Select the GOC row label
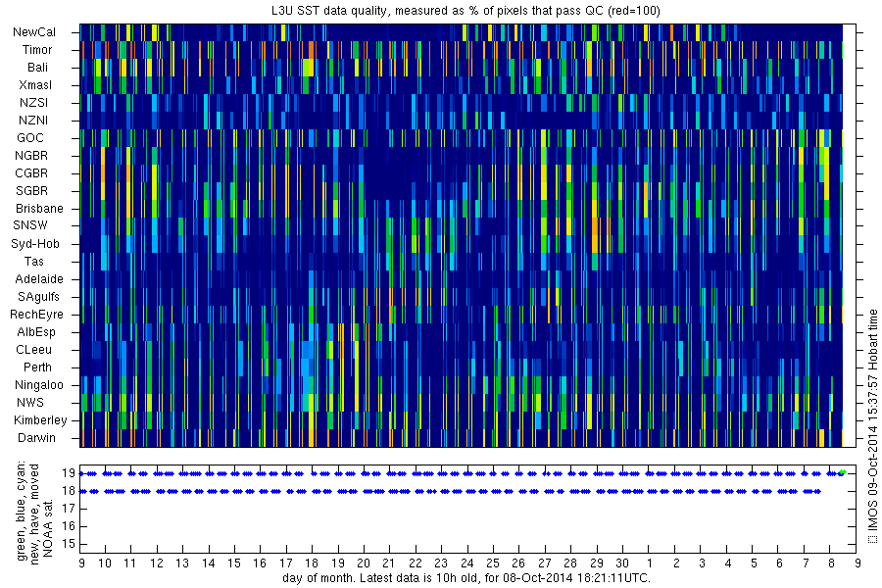The height and width of the screenshot is (588, 882). coord(29,138)
